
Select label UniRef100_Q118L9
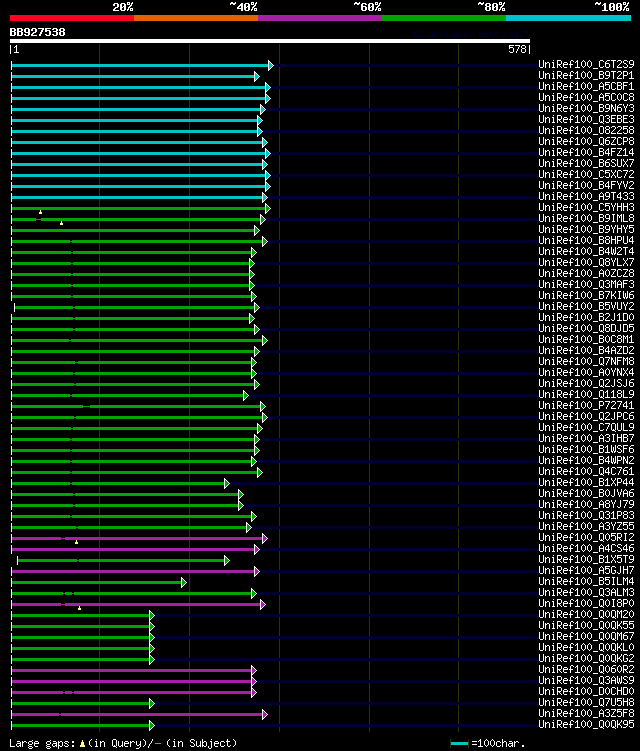pos(586,395)
